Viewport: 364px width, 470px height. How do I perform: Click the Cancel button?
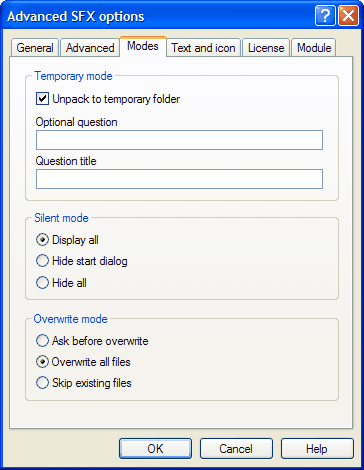pyautogui.click(x=236, y=449)
